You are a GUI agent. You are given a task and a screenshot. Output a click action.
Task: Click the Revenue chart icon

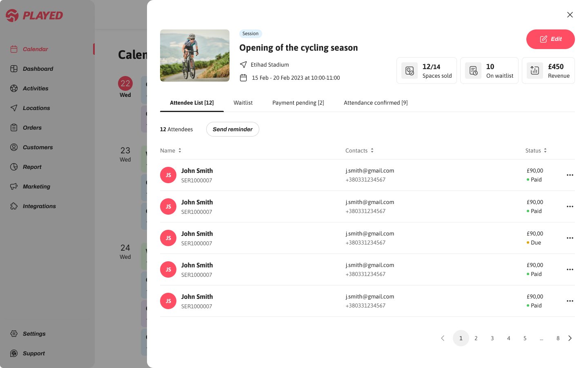pos(535,71)
